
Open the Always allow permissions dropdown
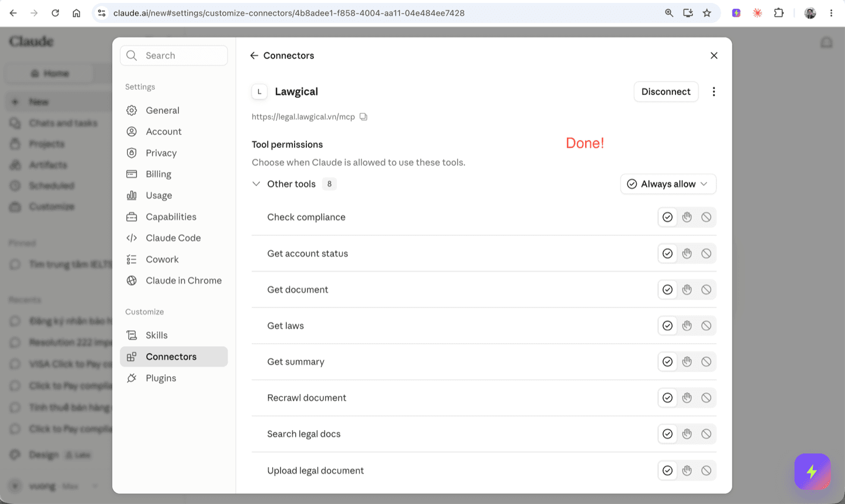pos(668,184)
